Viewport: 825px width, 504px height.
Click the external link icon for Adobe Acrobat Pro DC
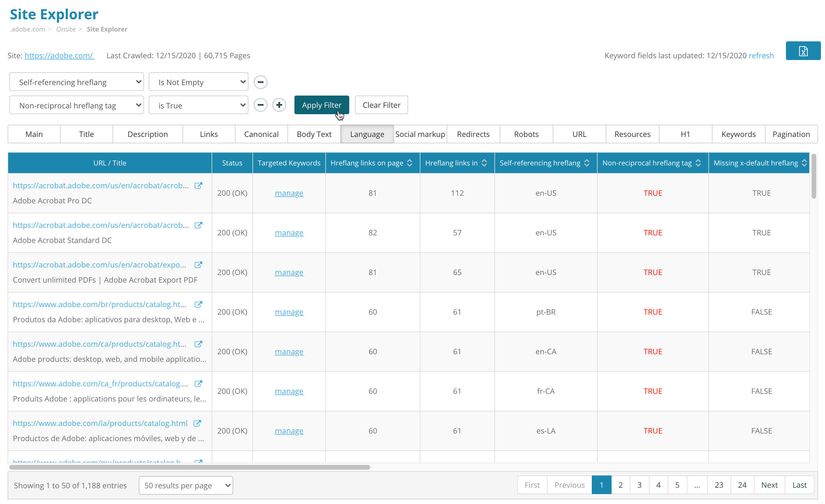coord(199,185)
